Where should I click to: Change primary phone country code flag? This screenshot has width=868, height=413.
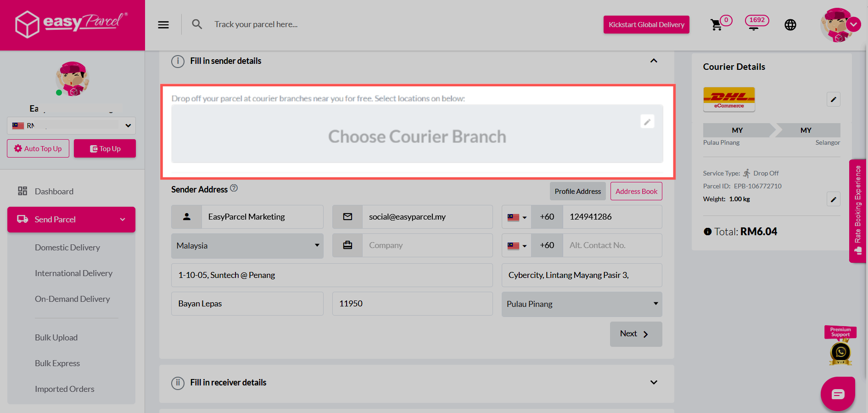516,217
